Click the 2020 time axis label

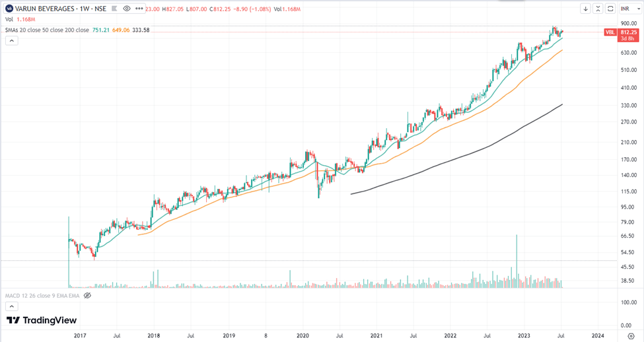pos(303,335)
